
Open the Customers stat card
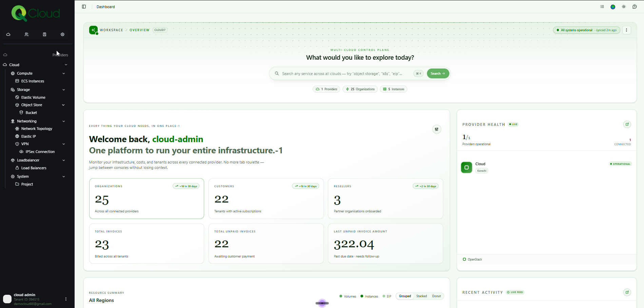[x=266, y=198]
